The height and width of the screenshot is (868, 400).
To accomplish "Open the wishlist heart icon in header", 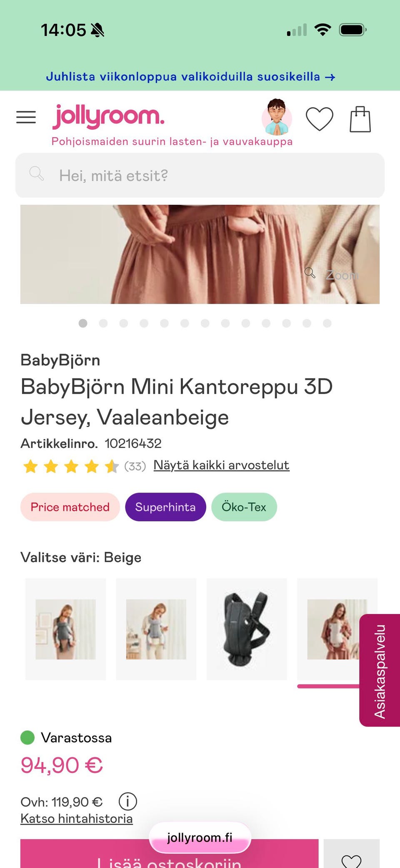I will tap(320, 119).
